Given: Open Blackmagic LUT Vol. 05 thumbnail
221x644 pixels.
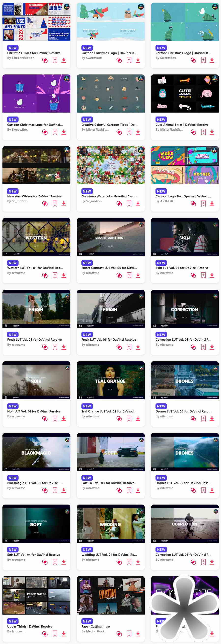Looking at the screenshot, I should coord(37,452).
